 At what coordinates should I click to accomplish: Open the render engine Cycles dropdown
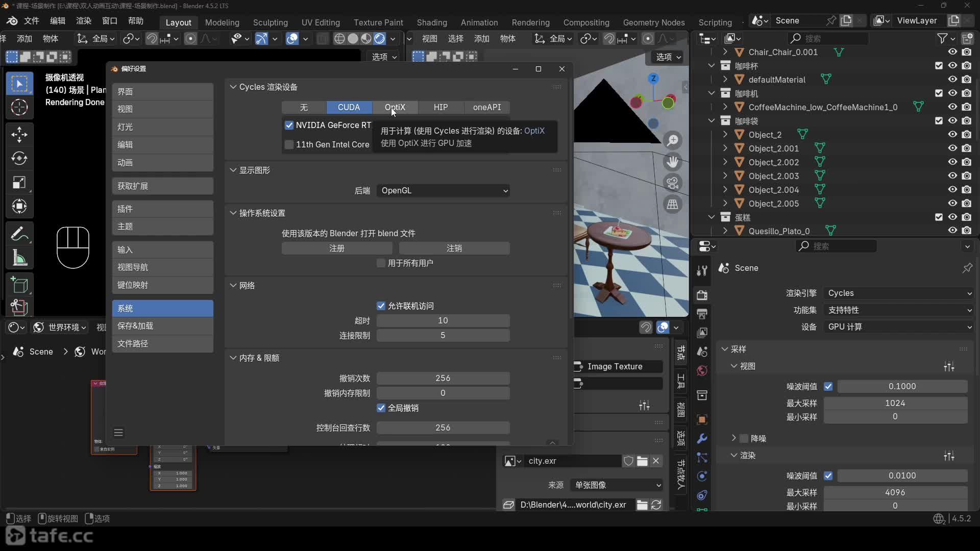tap(898, 293)
